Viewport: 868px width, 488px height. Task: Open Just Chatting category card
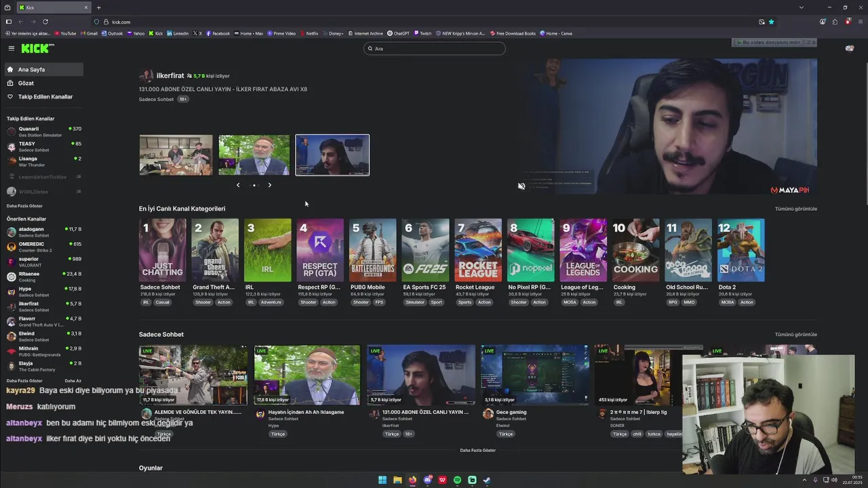(162, 250)
